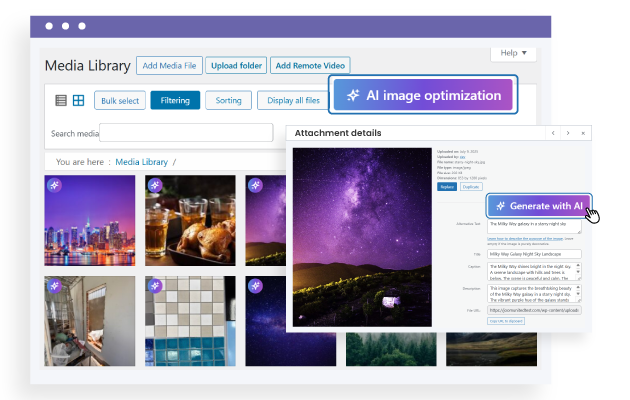Select dark hills landscape thumbnail

tap(491, 349)
